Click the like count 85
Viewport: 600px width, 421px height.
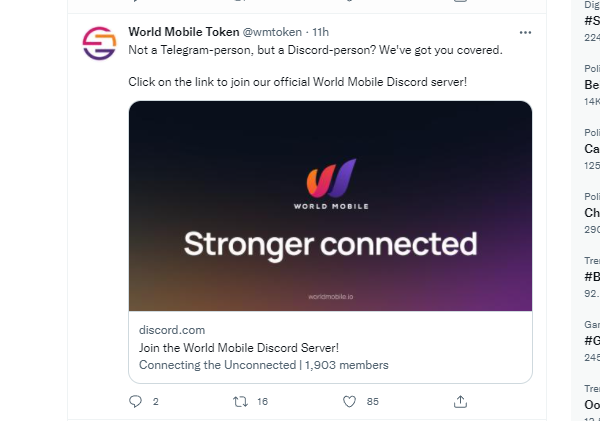[x=373, y=401]
